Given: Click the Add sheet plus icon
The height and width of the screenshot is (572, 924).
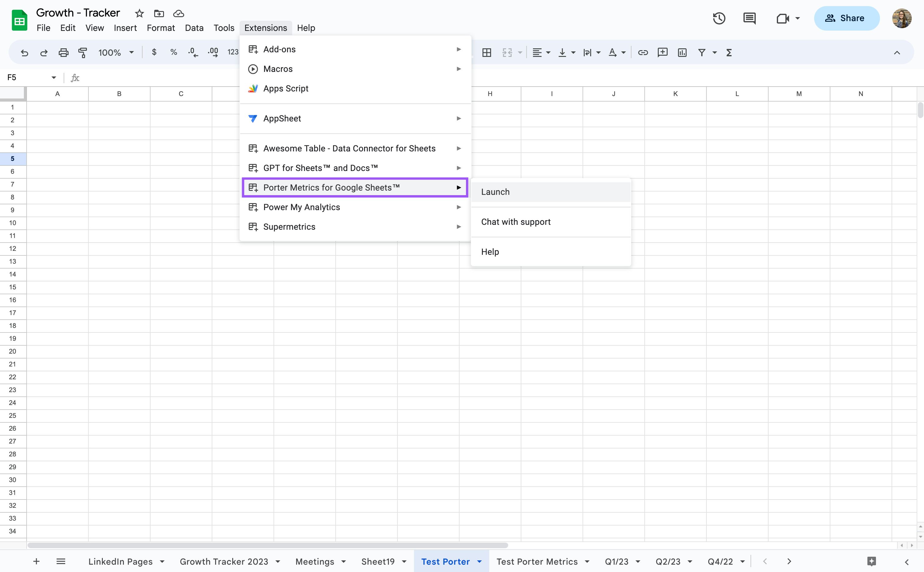Looking at the screenshot, I should (36, 561).
